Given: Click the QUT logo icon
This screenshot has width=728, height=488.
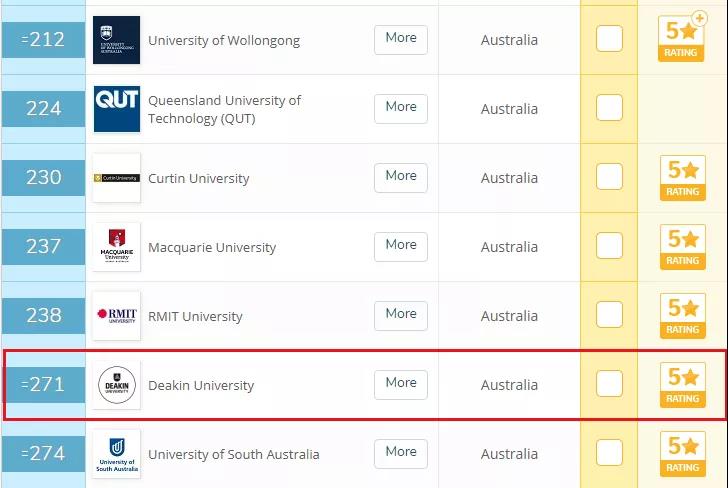Looking at the screenshot, I should pyautogui.click(x=116, y=108).
